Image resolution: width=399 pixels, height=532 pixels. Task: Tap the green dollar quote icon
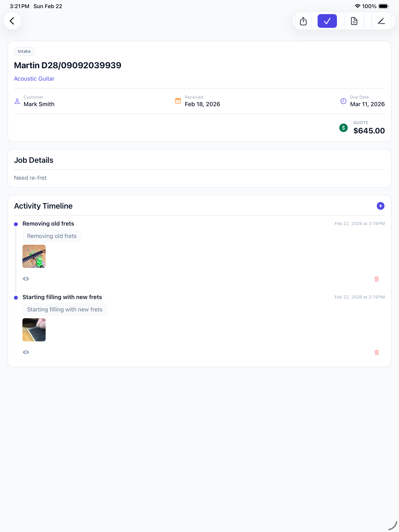(x=343, y=128)
